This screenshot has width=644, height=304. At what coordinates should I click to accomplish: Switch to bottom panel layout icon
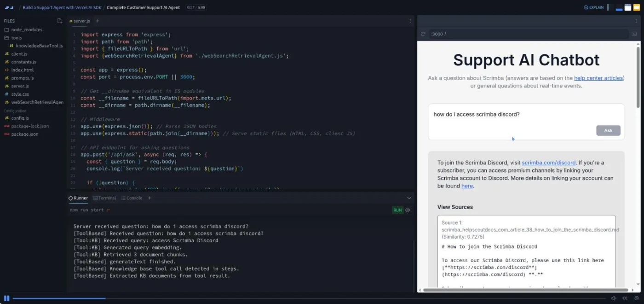click(619, 7)
